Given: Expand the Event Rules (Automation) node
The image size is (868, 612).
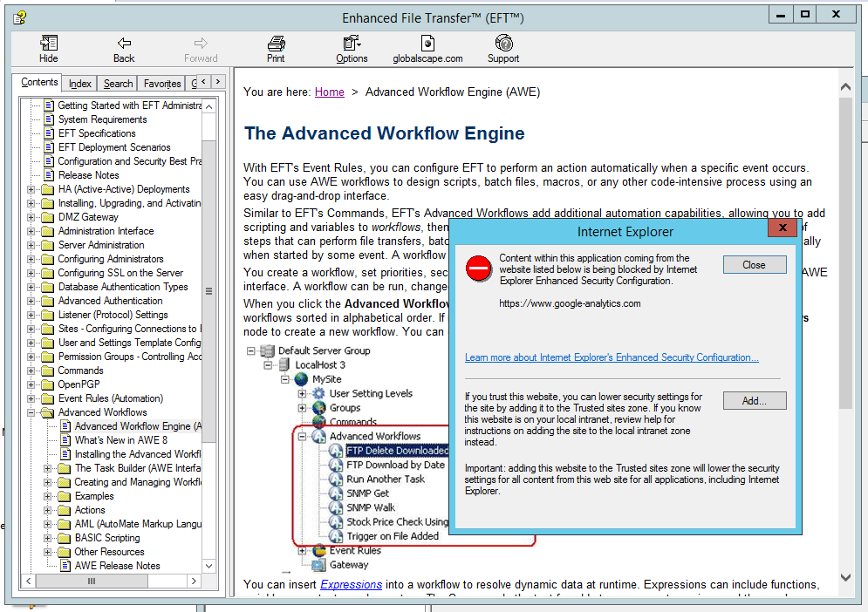Looking at the screenshot, I should 31,398.
